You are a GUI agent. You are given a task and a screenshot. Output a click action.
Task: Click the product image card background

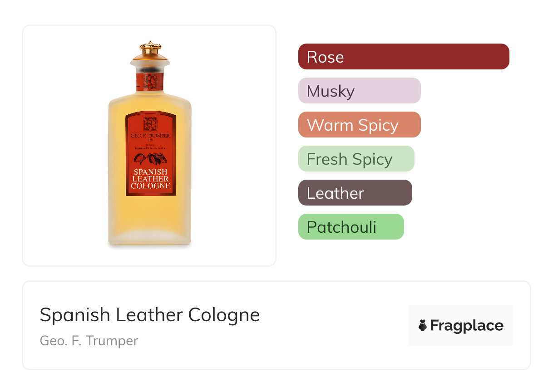[149, 146]
